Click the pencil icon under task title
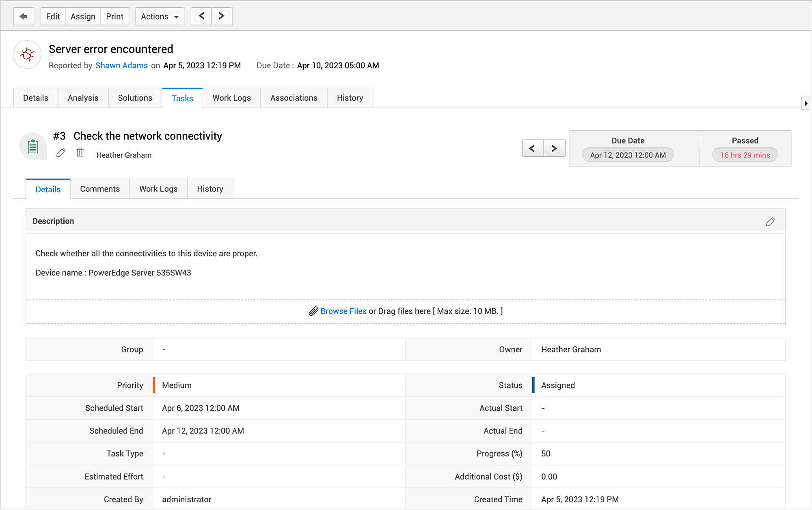 [61, 153]
